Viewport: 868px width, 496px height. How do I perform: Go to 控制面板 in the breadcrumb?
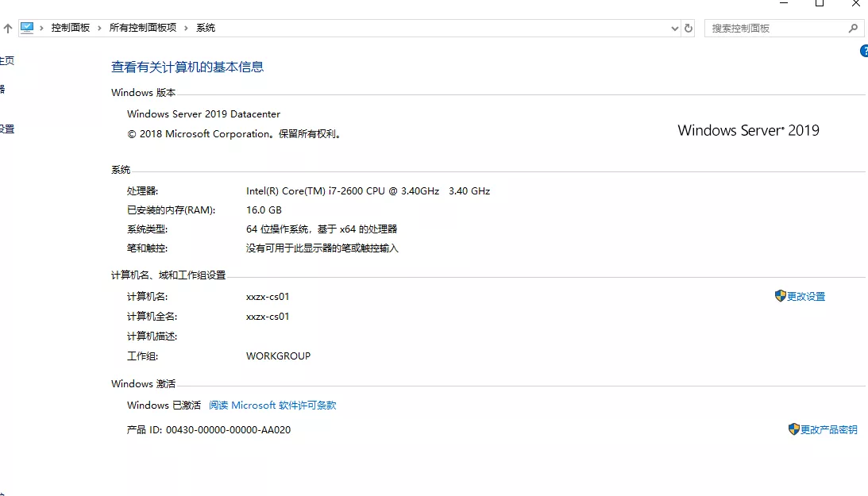(71, 28)
